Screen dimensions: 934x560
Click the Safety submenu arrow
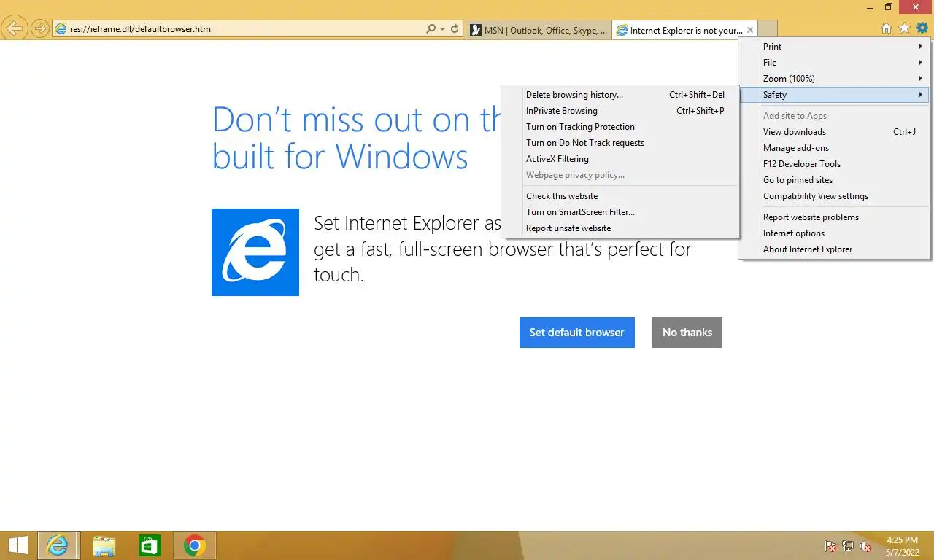(x=921, y=94)
